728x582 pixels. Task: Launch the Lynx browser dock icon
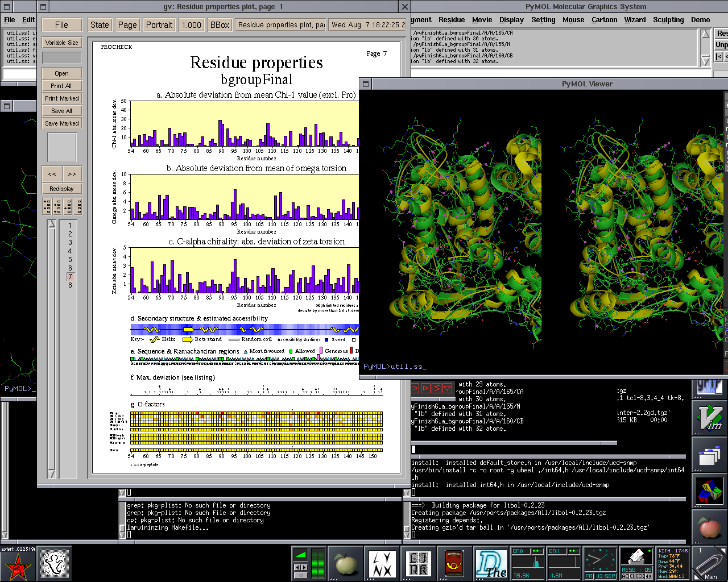[x=382, y=564]
